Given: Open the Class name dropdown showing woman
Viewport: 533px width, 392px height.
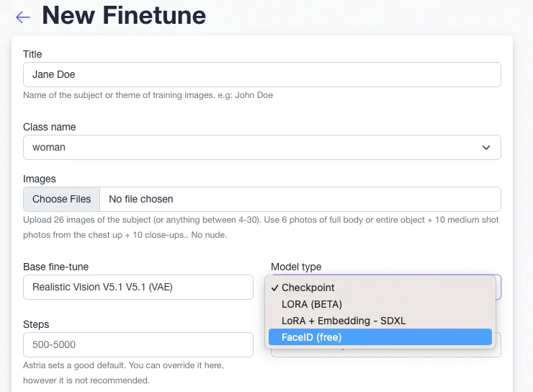Looking at the screenshot, I should tap(261, 147).
